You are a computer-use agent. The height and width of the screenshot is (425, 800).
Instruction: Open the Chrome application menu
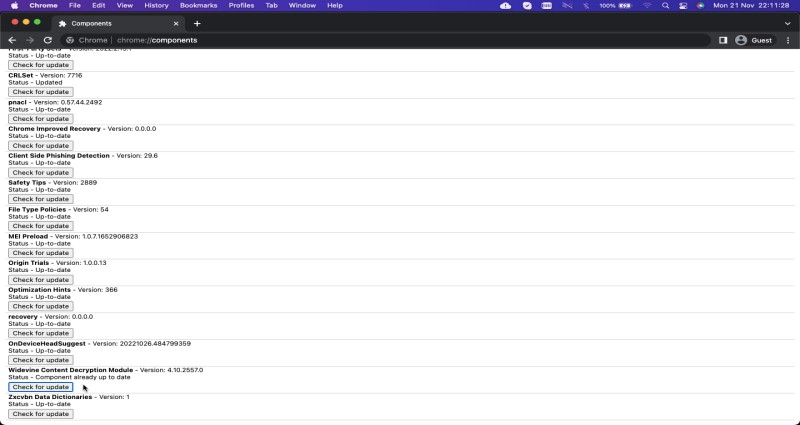[x=43, y=6]
